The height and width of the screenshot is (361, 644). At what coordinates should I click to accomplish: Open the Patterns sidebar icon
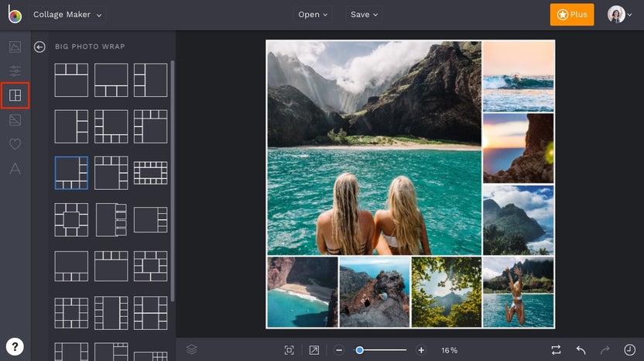click(x=15, y=120)
